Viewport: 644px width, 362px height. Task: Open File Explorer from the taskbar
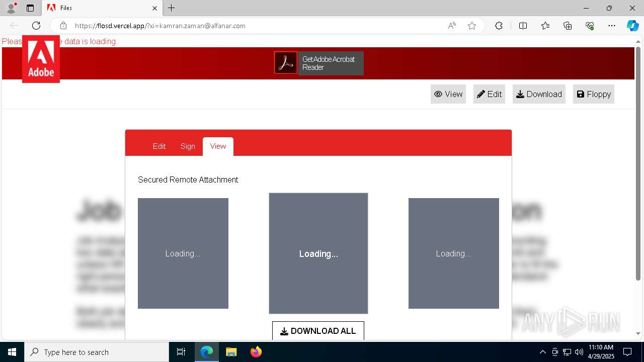click(x=231, y=352)
